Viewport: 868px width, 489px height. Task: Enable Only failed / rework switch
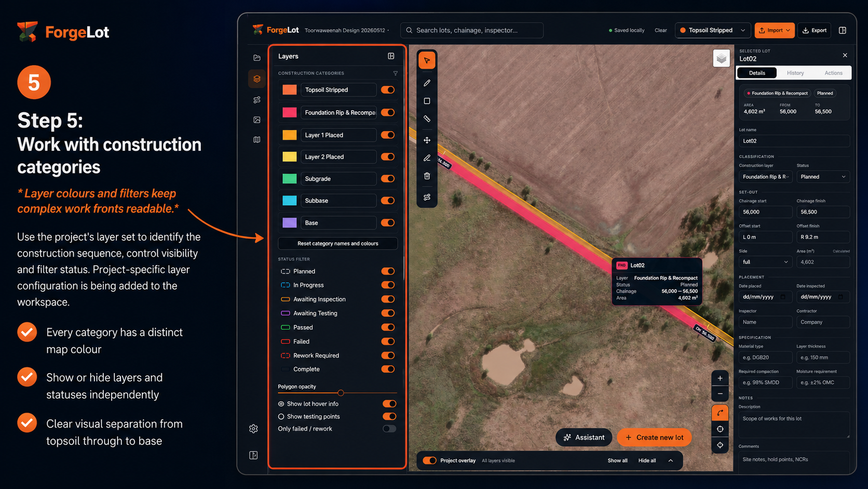(x=389, y=429)
